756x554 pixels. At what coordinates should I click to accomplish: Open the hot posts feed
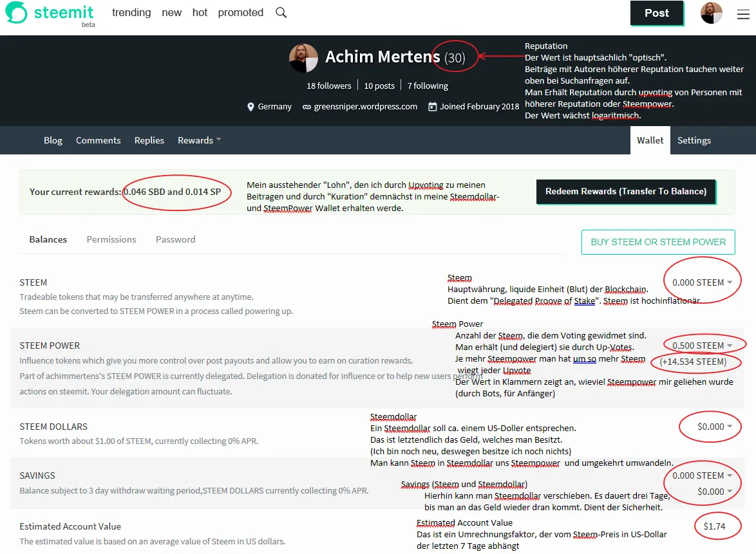point(200,12)
